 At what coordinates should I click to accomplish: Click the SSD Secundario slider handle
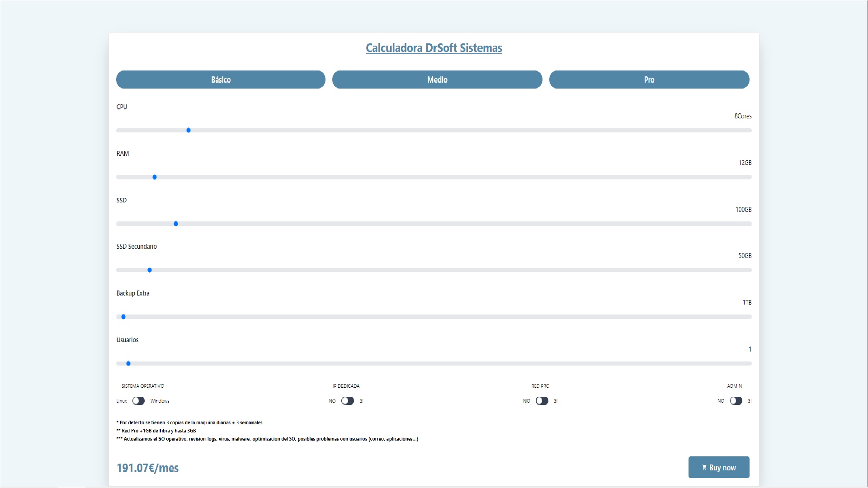pos(150,270)
